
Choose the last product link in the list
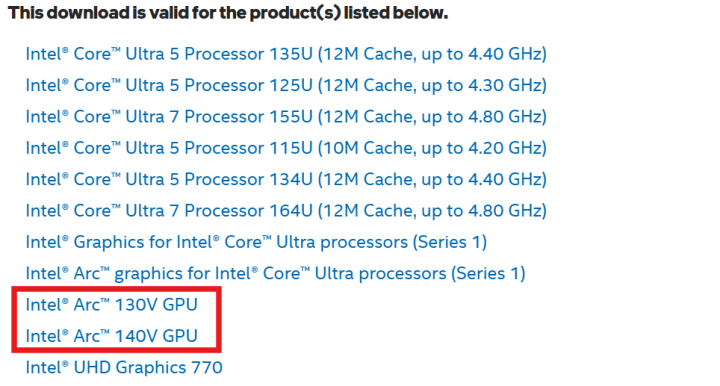[124, 368]
